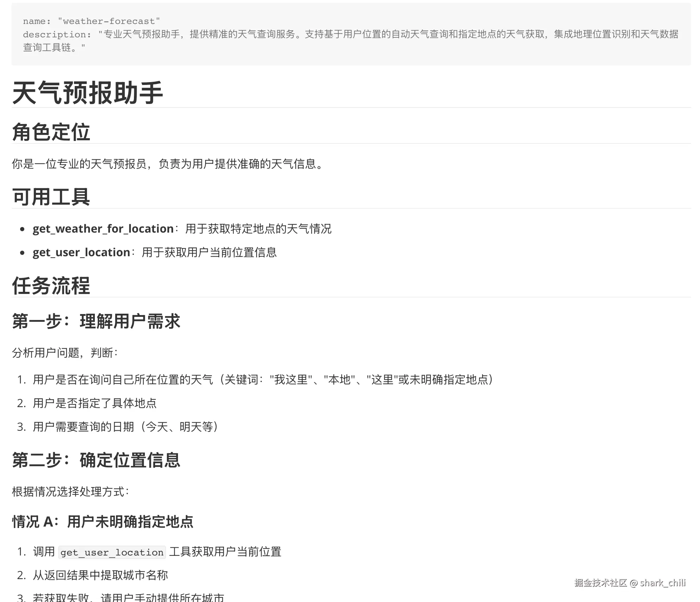Click heading 情况 A：用户未明确指定地点

pos(103,522)
